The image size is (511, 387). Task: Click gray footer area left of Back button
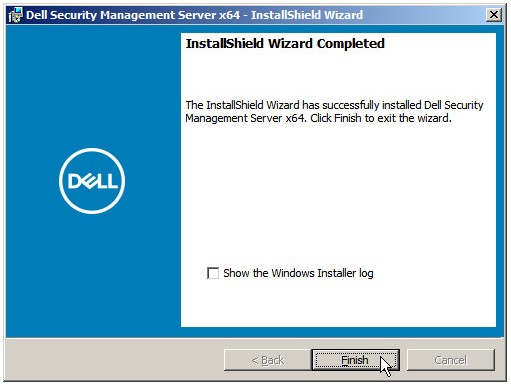pos(113,360)
